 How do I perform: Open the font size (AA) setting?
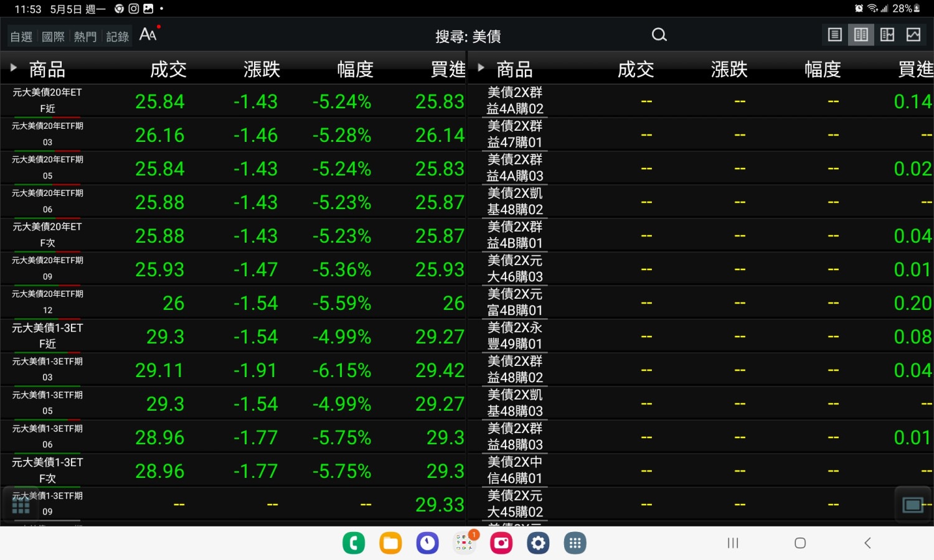148,34
